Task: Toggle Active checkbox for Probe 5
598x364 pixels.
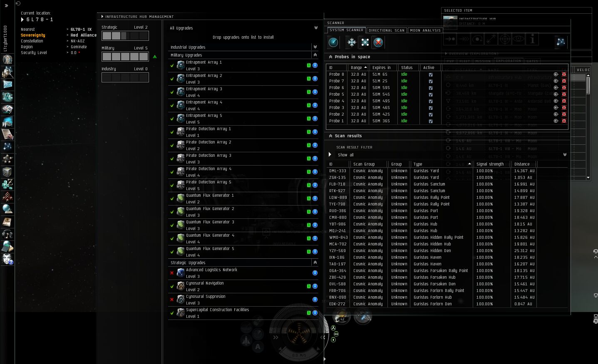Action: click(431, 95)
